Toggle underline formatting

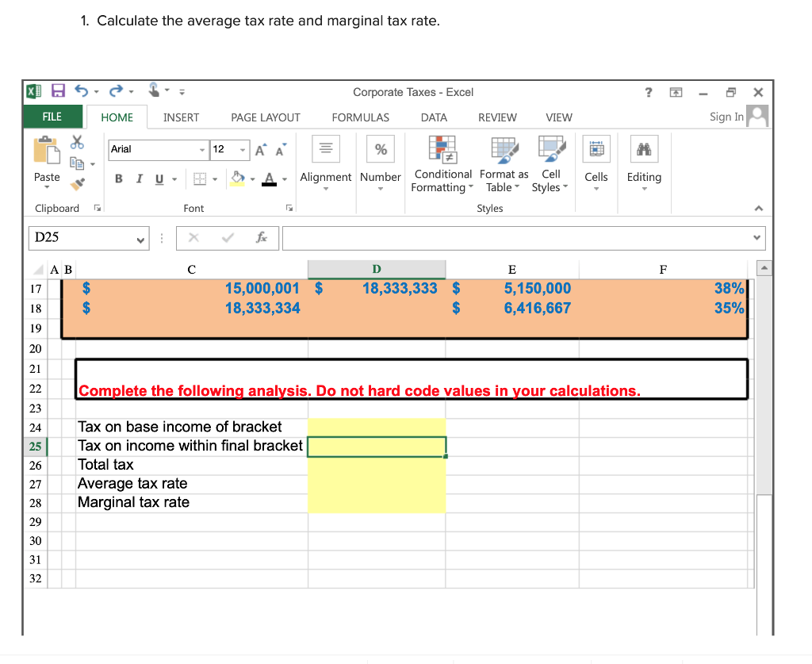[x=159, y=178]
